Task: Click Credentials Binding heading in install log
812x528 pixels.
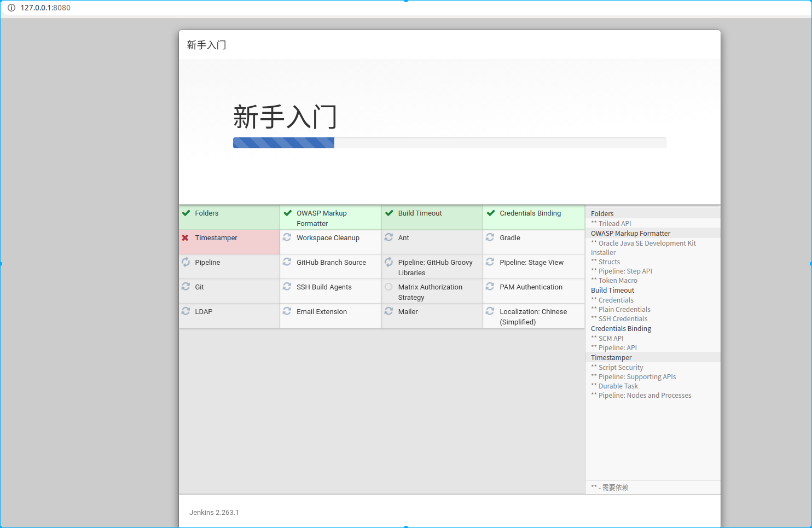Action: [x=621, y=329]
